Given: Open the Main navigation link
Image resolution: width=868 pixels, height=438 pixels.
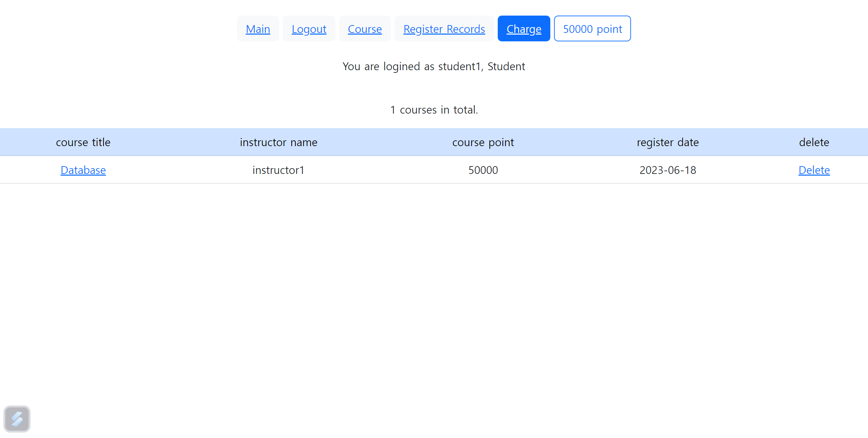Looking at the screenshot, I should [x=258, y=29].
